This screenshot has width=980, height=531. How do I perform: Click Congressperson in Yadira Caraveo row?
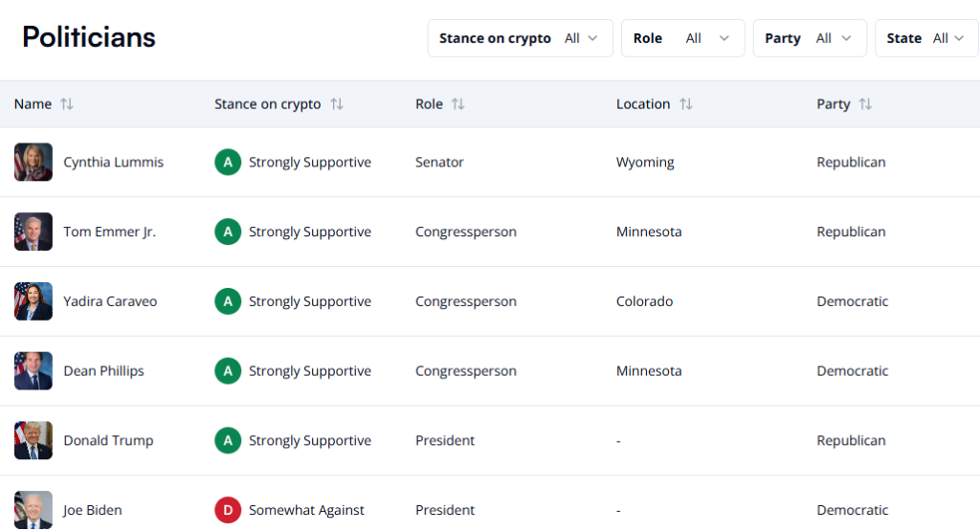(x=466, y=301)
